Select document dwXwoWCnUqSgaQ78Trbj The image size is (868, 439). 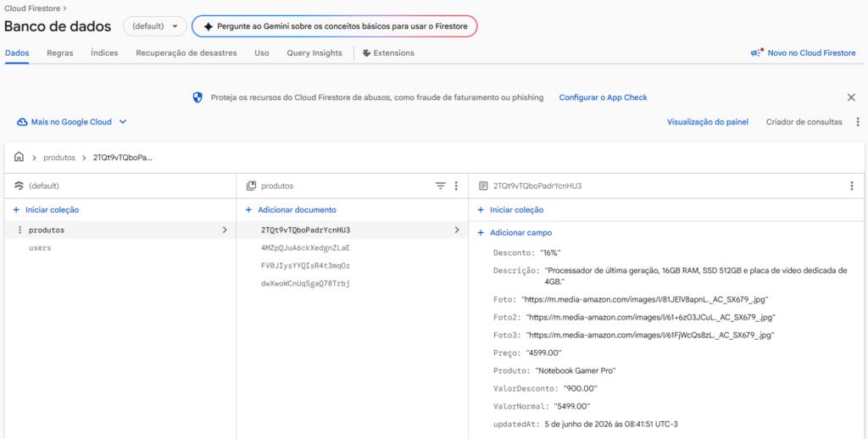coord(305,283)
